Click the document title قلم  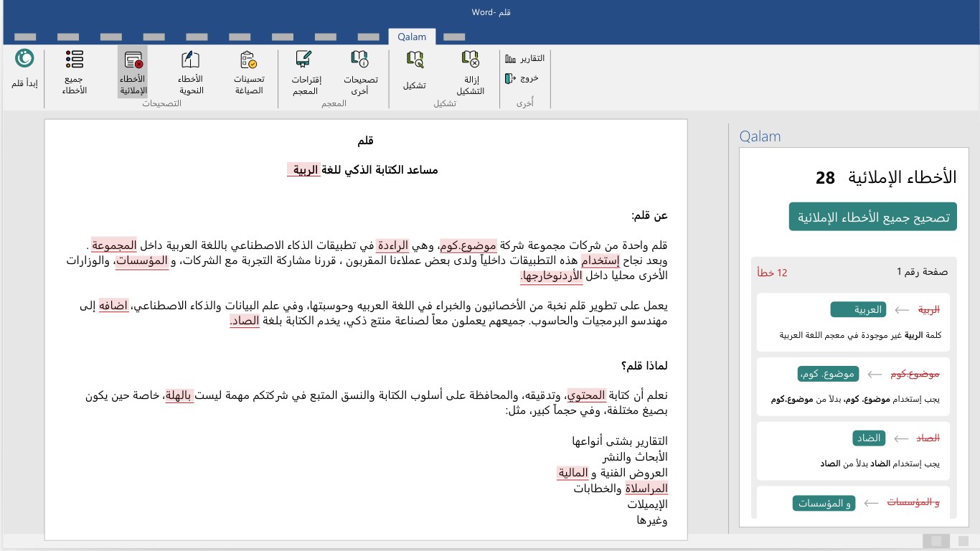(x=366, y=141)
